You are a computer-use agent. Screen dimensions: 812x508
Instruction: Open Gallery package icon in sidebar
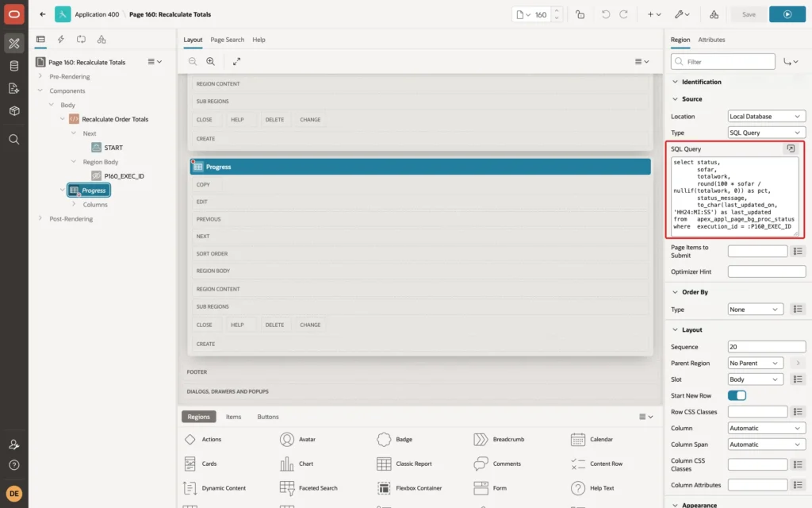[14, 111]
